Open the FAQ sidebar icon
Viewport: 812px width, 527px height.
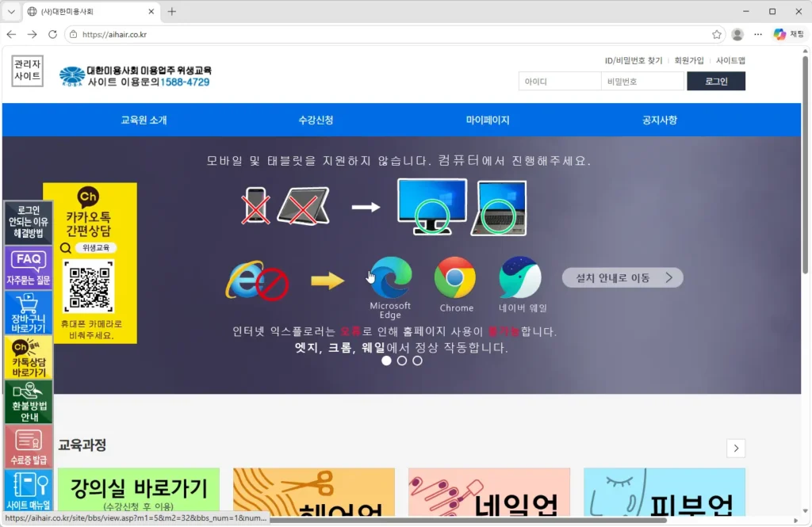28,268
